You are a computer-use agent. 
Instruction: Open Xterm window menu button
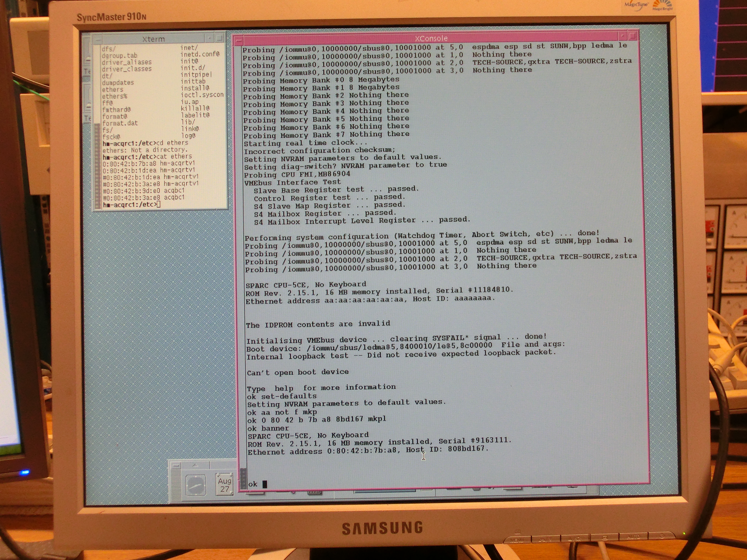(x=98, y=39)
